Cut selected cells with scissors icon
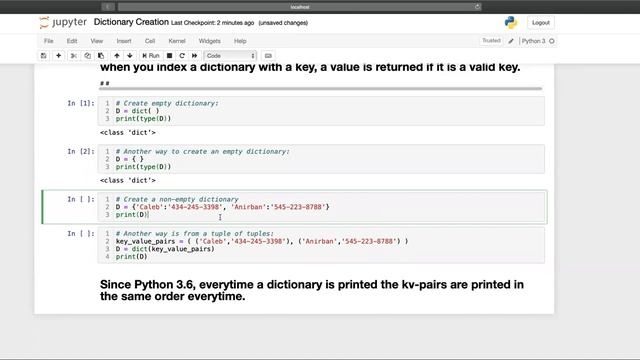 (x=74, y=56)
